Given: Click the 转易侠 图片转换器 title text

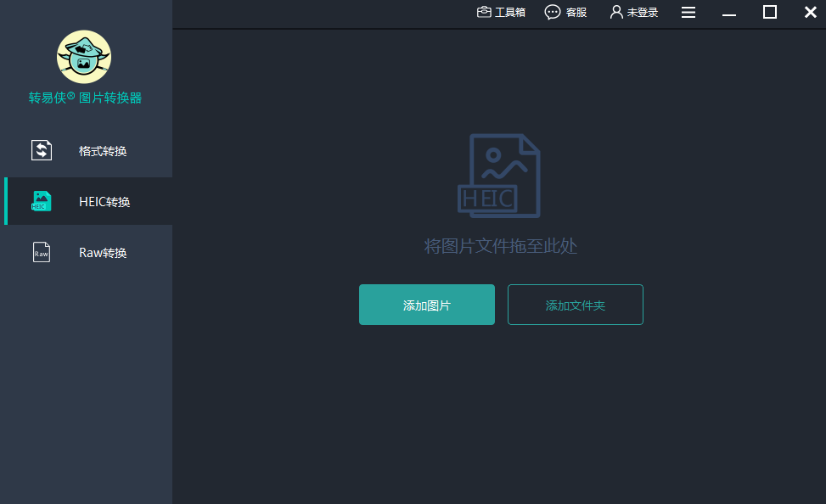Looking at the screenshot, I should [85, 98].
